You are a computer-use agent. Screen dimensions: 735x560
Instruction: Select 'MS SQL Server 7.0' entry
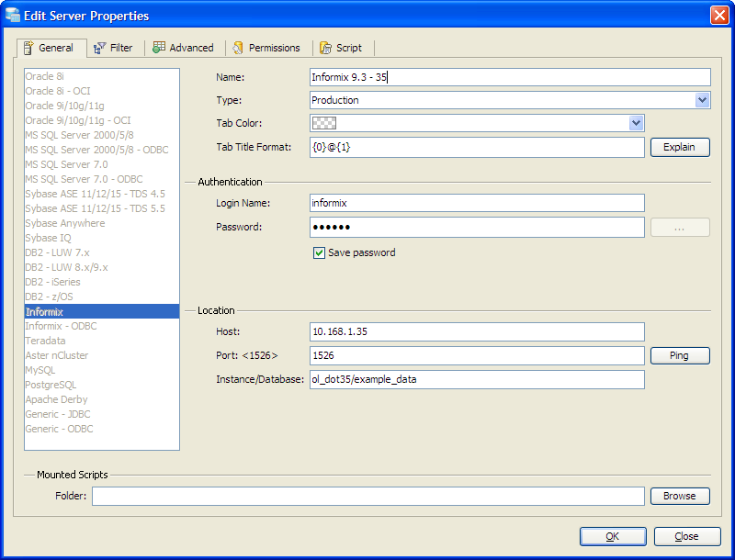point(102,164)
